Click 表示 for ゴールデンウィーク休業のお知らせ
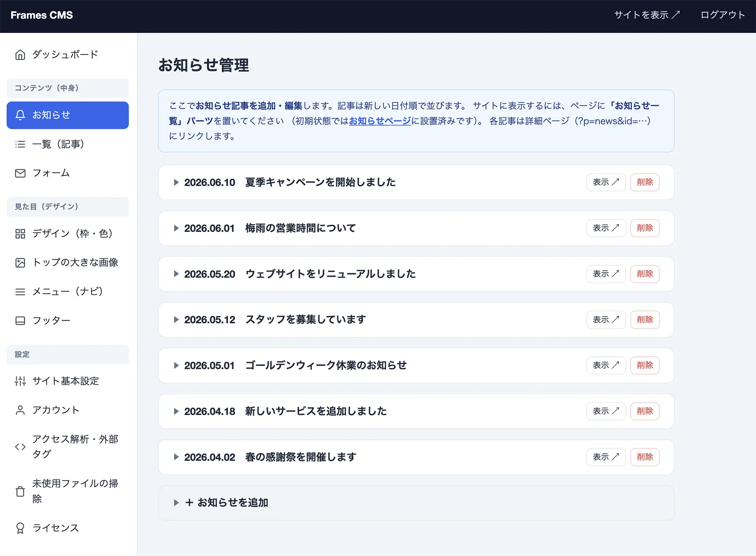756x556 pixels. tap(606, 366)
